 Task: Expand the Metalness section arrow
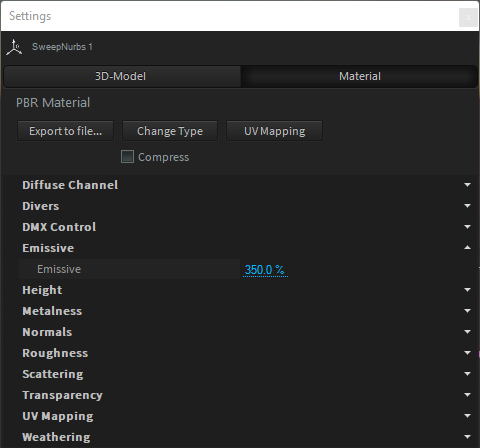pyautogui.click(x=467, y=311)
